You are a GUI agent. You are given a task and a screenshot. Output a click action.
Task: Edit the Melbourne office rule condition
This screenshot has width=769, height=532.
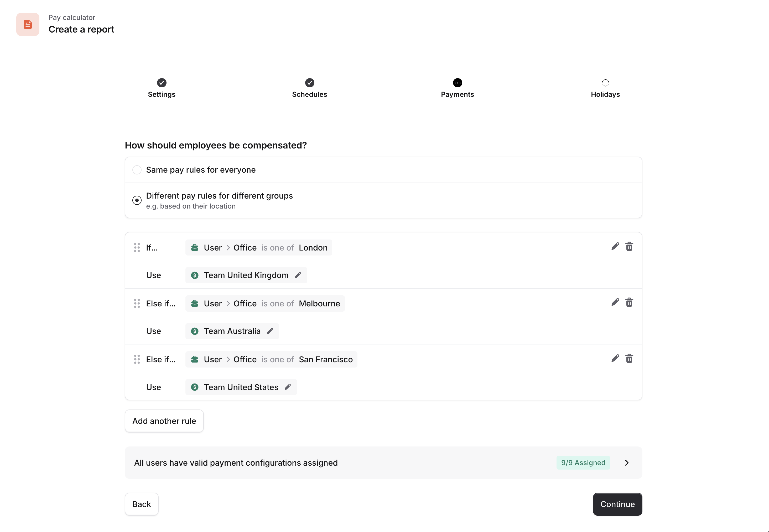(x=615, y=303)
